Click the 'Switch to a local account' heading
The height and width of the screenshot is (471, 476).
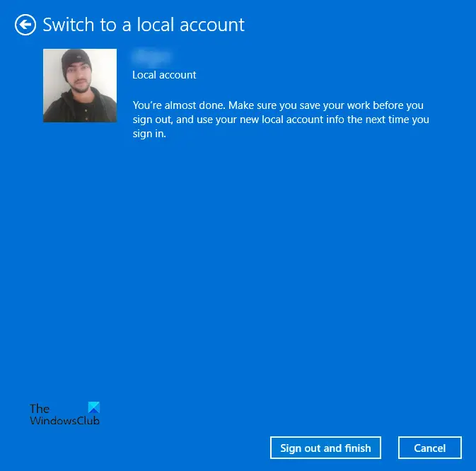click(x=144, y=25)
